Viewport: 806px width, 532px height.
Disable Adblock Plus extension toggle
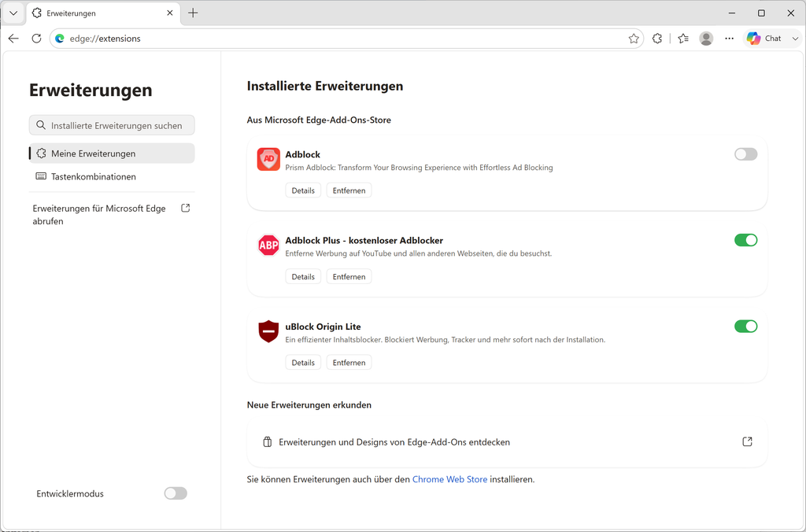[746, 240]
